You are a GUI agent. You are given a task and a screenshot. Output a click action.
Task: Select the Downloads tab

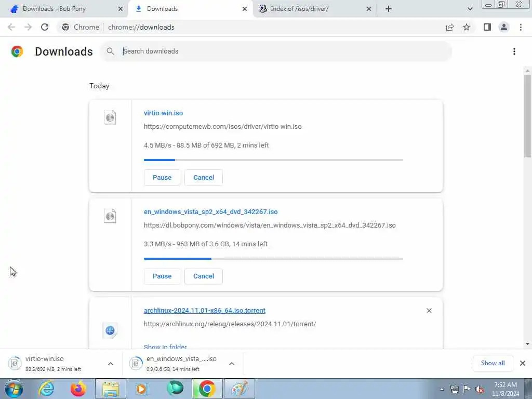190,9
